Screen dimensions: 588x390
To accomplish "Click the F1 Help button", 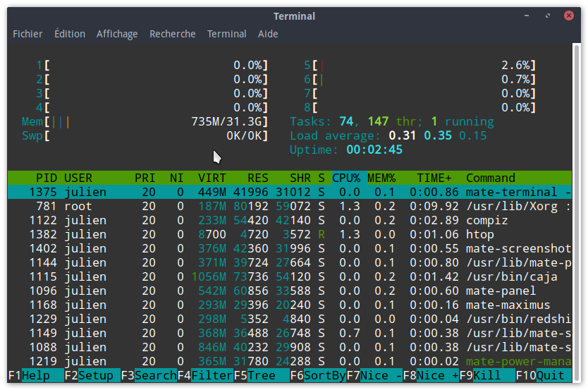I will pos(36,375).
